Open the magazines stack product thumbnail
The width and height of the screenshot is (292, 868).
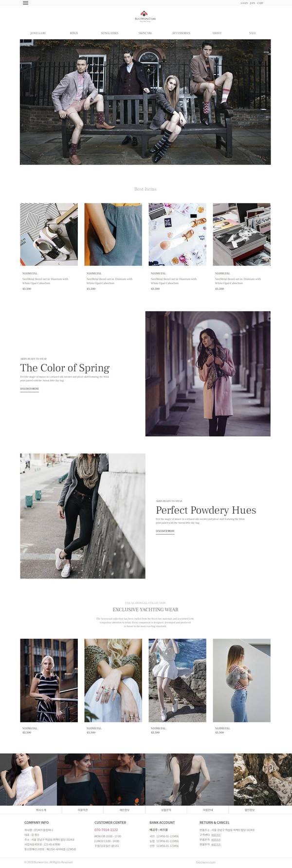[241, 235]
